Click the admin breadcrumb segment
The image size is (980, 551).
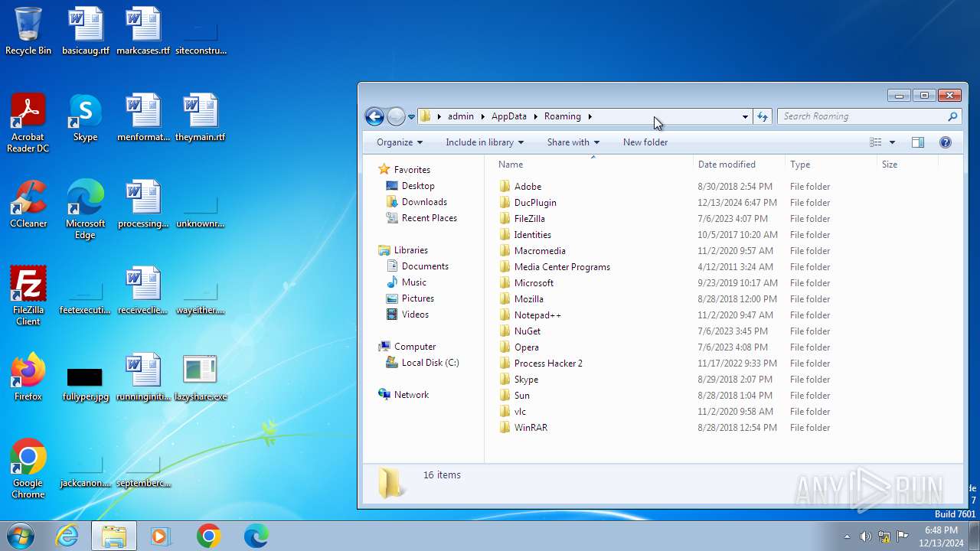click(461, 116)
